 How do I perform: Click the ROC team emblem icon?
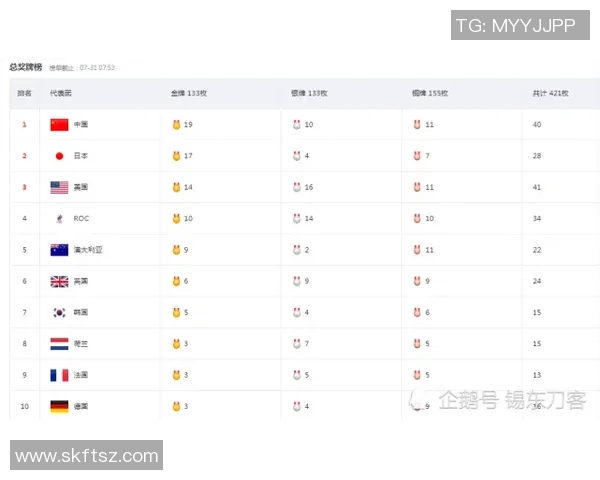[x=59, y=219]
